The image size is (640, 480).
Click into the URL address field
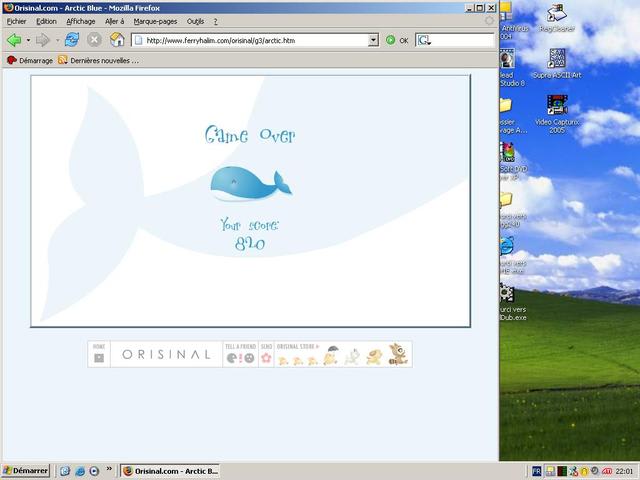[256, 40]
